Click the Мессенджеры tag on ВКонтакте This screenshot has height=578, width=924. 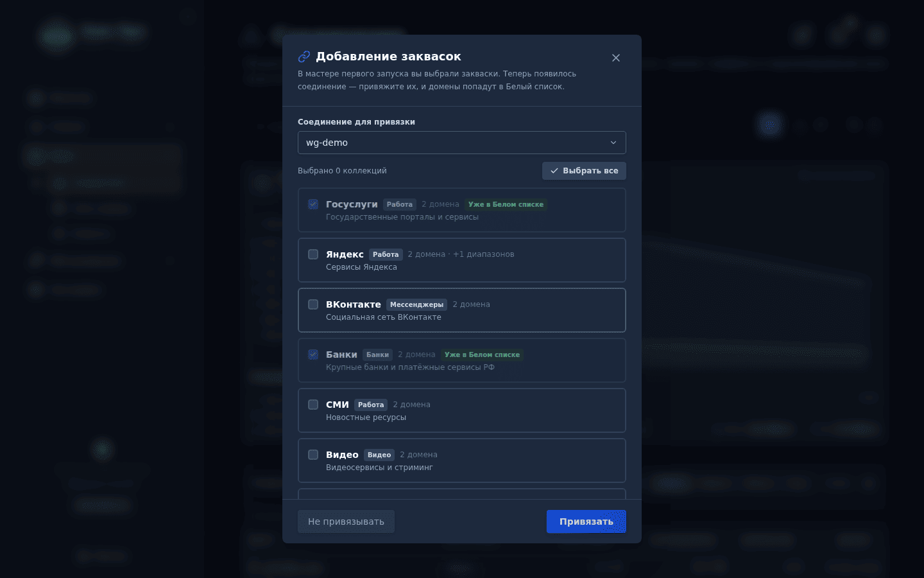[x=417, y=304]
